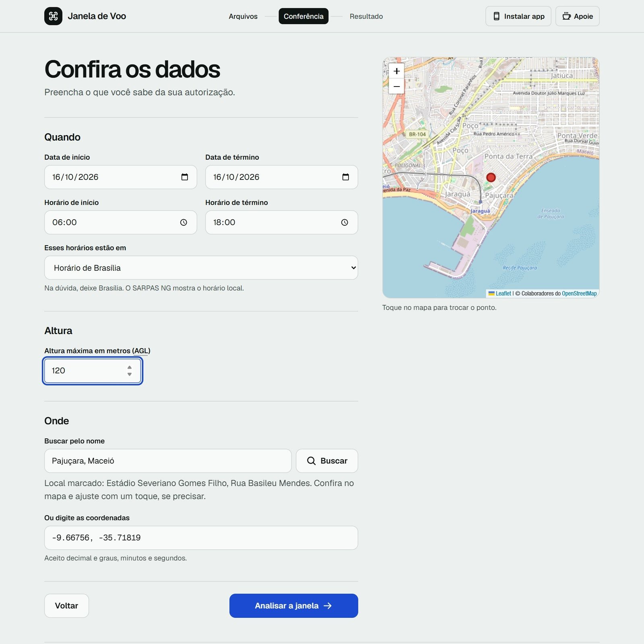
Task: Click clock icon in Horário de início
Action: [x=184, y=223]
